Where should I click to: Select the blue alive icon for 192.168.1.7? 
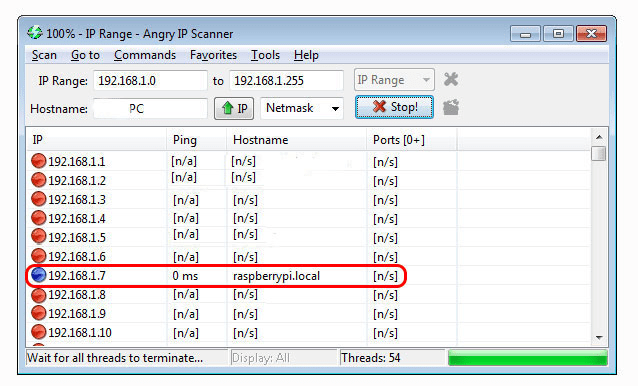tap(39, 275)
